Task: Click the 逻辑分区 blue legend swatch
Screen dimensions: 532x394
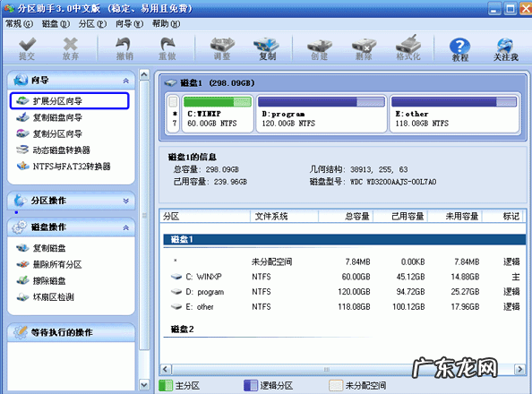Action: (251, 386)
